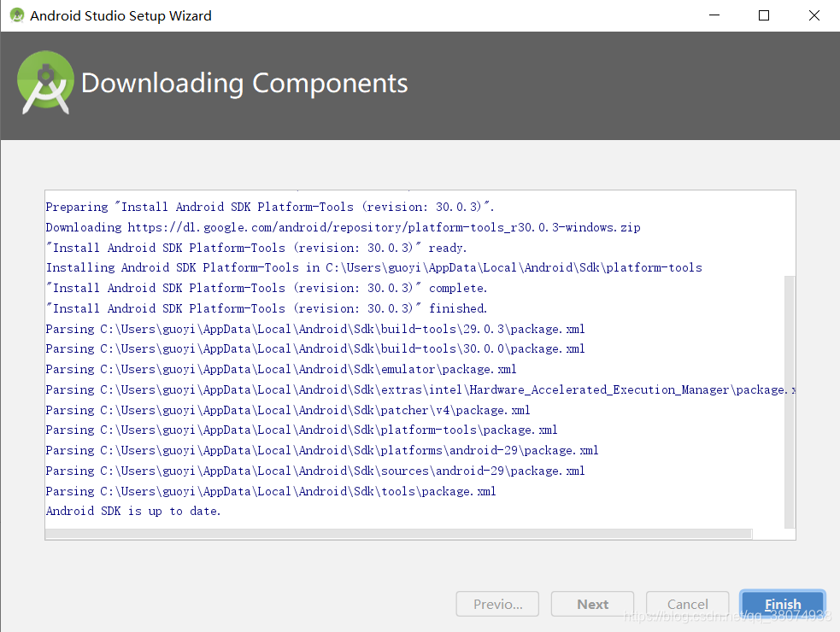Click the Android Studio logo in header

click(x=45, y=83)
